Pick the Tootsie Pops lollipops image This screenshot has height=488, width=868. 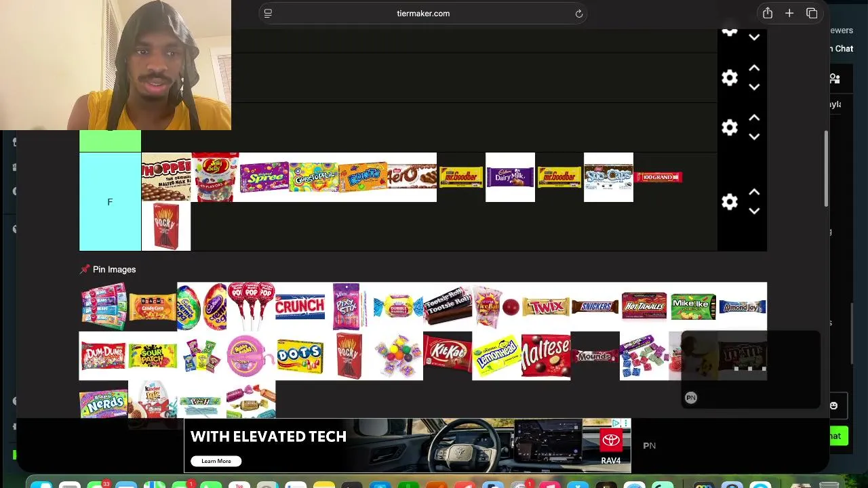click(x=251, y=307)
